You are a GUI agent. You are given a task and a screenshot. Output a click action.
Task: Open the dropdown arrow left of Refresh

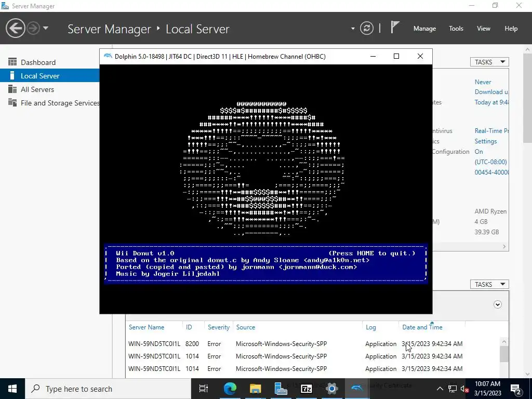353,29
